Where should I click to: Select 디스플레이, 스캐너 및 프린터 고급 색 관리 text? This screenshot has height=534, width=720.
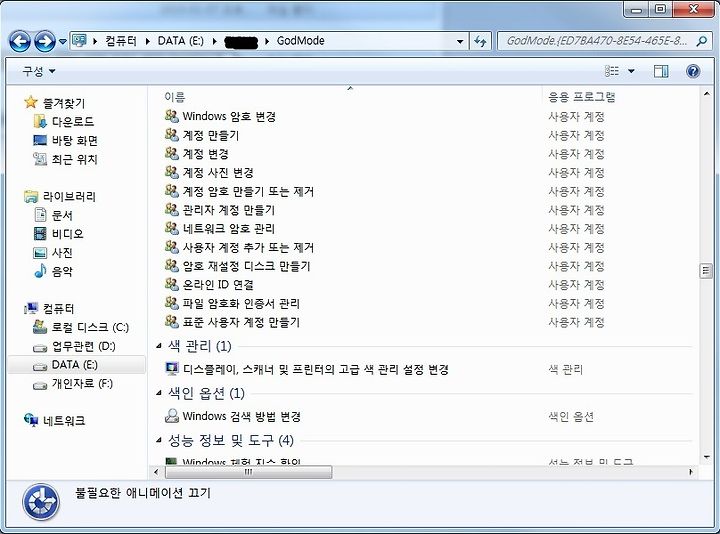click(x=316, y=369)
